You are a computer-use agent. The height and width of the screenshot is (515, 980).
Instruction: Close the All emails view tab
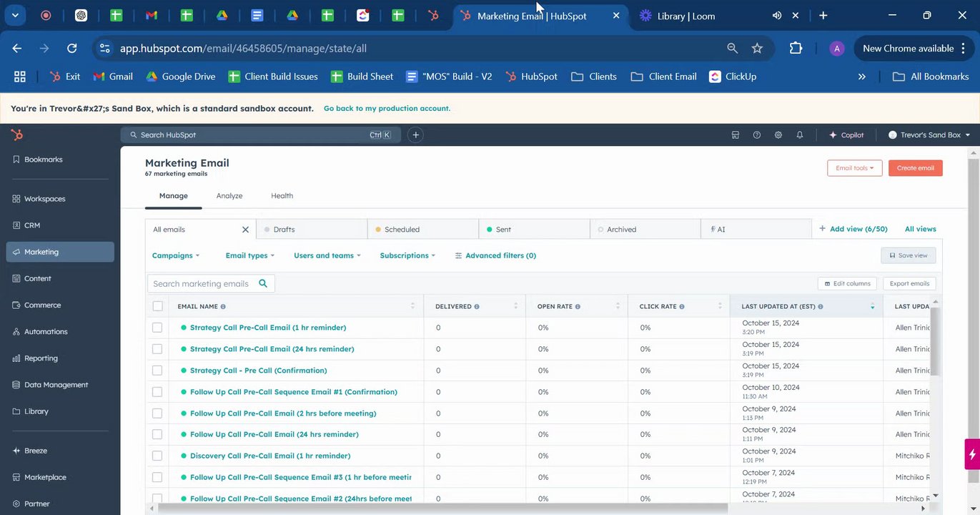click(245, 230)
